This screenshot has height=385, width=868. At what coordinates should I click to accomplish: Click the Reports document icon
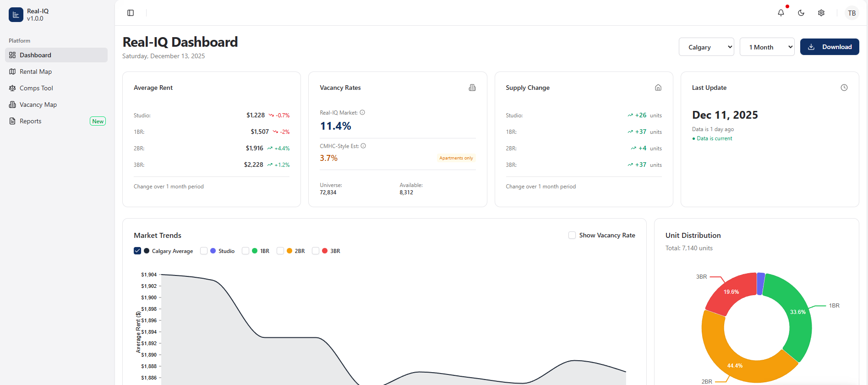[12, 121]
